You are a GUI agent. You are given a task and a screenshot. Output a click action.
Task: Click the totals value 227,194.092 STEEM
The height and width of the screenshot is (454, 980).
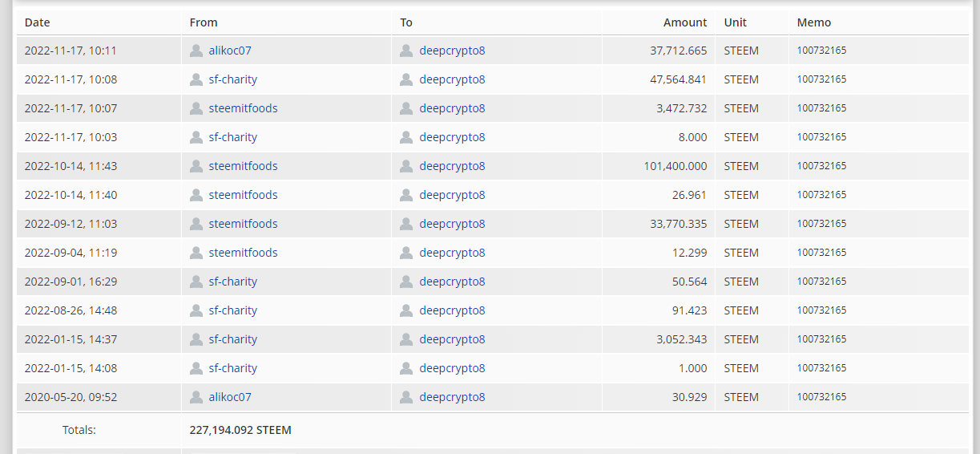click(240, 430)
